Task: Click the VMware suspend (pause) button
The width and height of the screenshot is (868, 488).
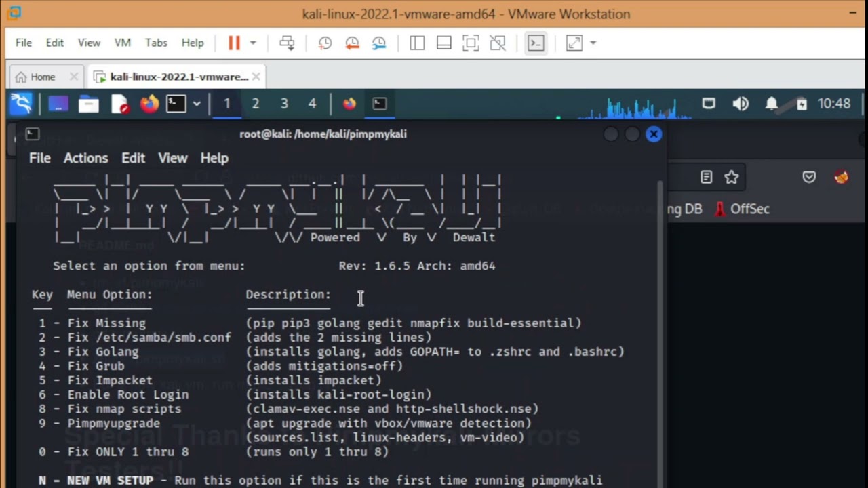Action: [x=234, y=43]
